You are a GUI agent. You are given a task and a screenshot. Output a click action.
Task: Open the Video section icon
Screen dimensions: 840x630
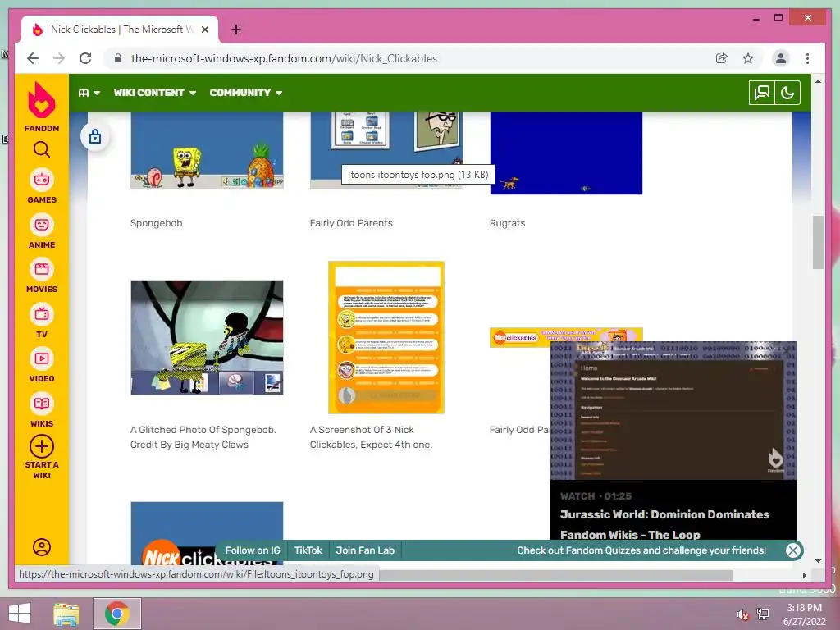pyautogui.click(x=42, y=358)
